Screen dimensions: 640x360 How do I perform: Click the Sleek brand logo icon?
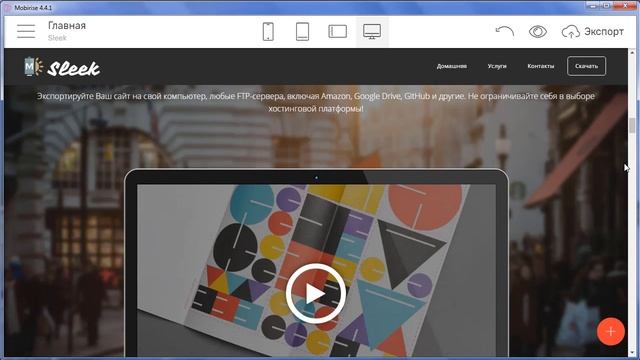(33, 67)
